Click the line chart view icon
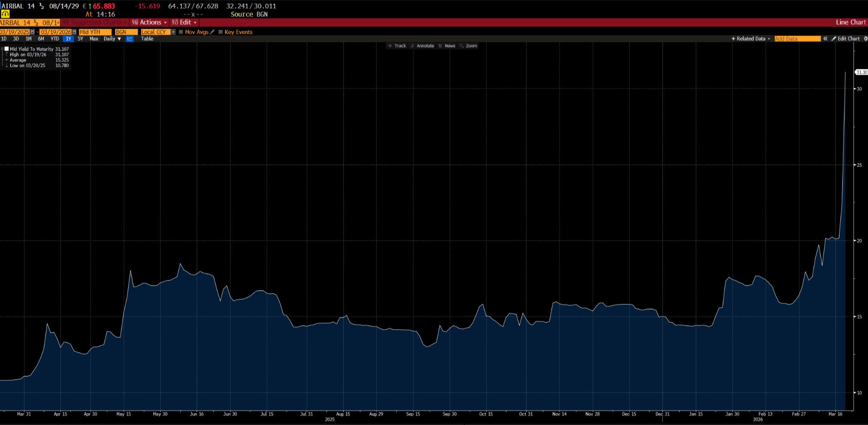The width and height of the screenshot is (868, 425). (130, 39)
